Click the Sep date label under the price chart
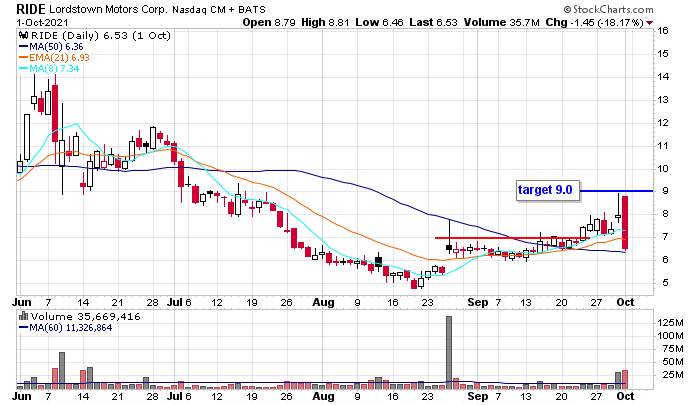The height and width of the screenshot is (405, 700). [x=478, y=302]
